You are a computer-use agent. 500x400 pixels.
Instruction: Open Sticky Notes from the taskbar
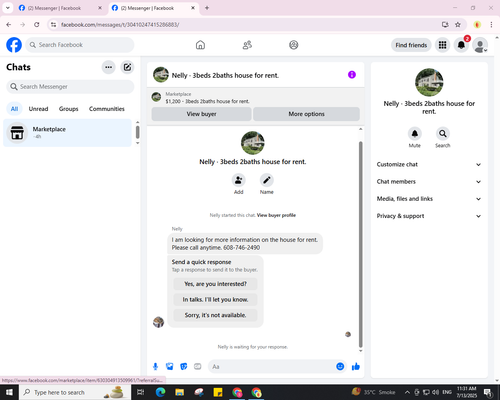[218, 392]
